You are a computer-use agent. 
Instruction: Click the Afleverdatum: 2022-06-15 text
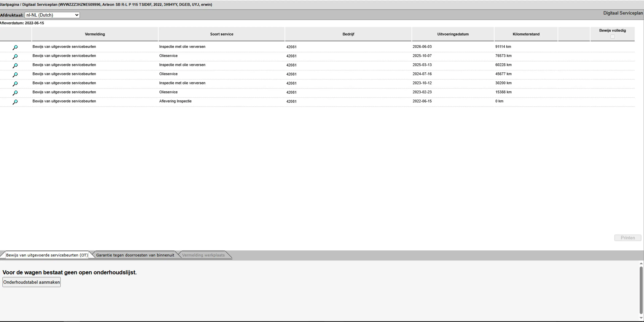(x=22, y=23)
